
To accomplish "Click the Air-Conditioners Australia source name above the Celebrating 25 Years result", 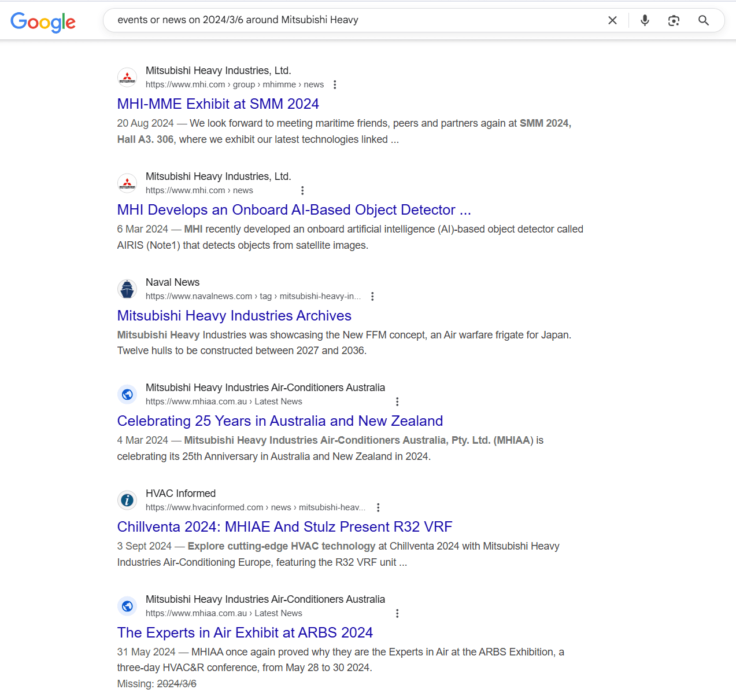I will click(x=265, y=388).
